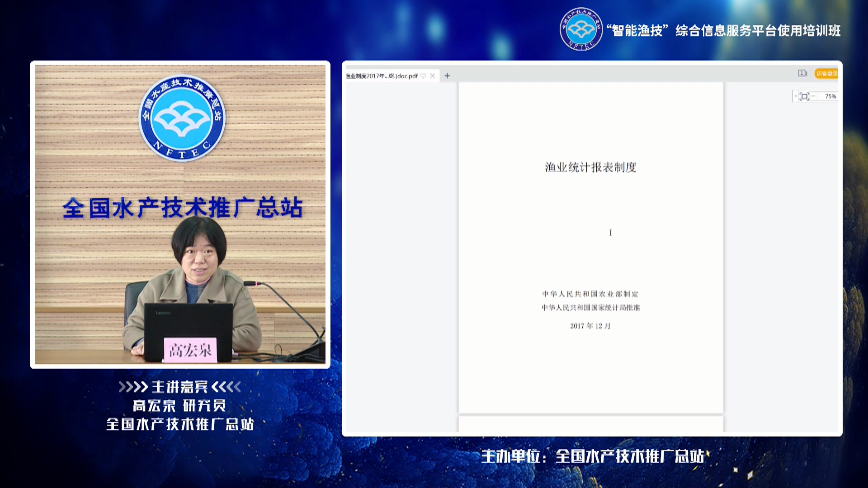Open a new tab with plus icon
868x488 pixels.
coord(447,76)
